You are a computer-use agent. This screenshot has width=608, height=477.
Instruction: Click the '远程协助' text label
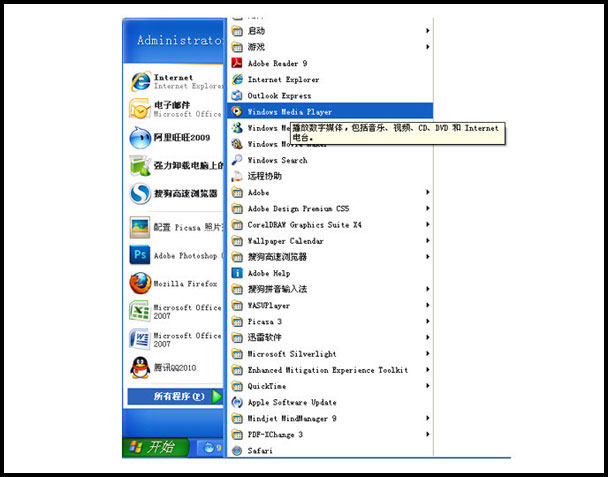[x=264, y=176]
